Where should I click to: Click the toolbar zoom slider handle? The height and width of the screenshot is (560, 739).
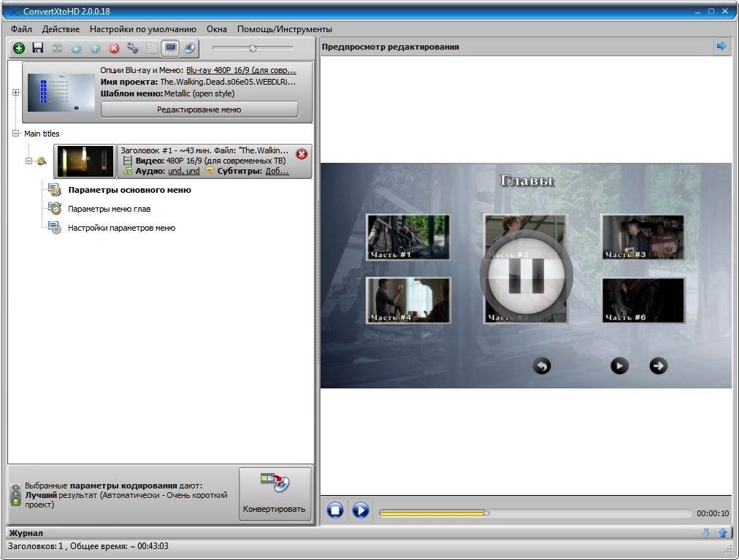(253, 47)
